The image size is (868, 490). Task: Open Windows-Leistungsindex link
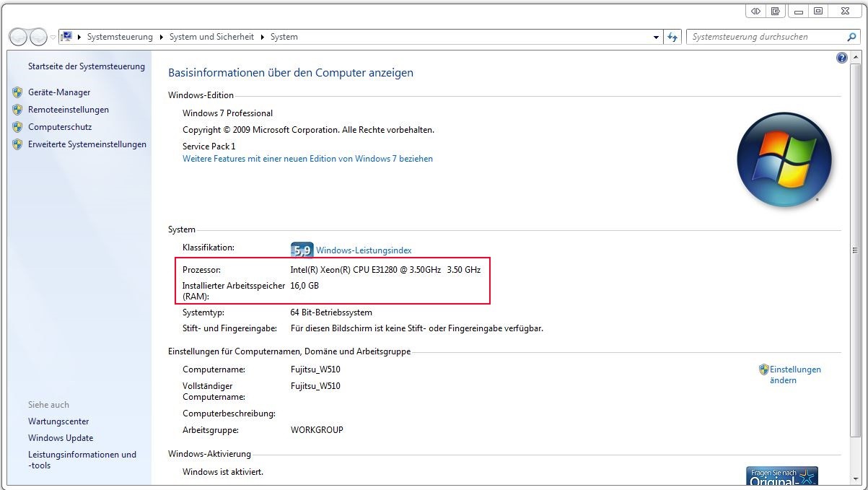click(x=364, y=250)
